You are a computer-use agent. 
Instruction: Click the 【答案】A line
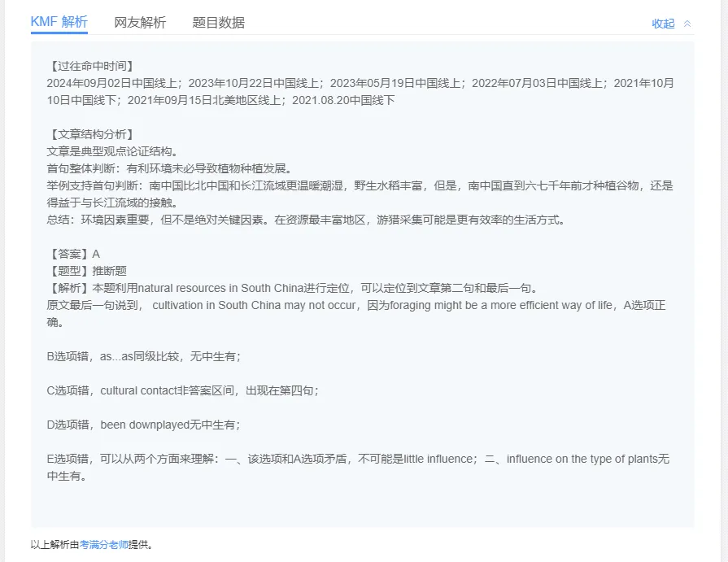point(73,254)
